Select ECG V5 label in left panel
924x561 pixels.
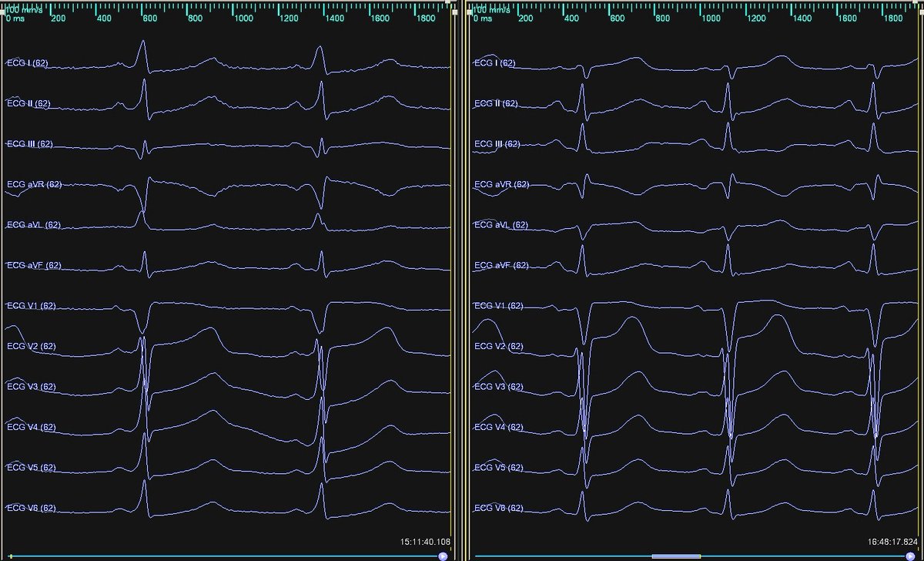tap(31, 468)
